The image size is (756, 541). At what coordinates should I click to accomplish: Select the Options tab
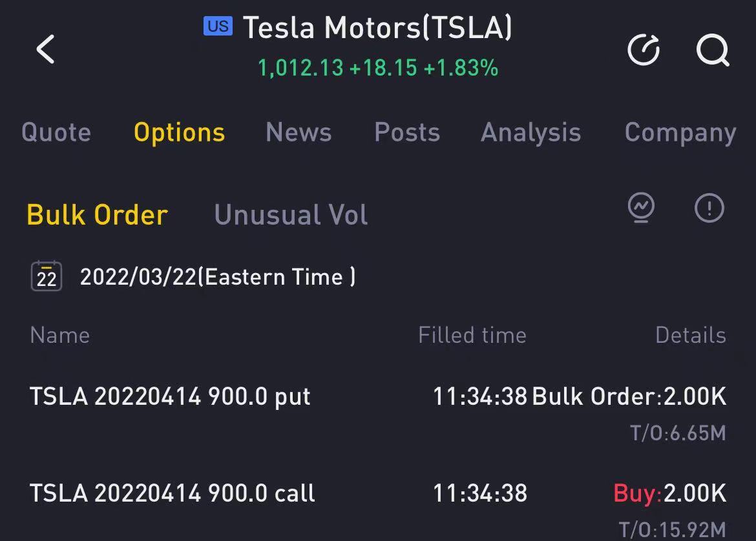(x=179, y=132)
